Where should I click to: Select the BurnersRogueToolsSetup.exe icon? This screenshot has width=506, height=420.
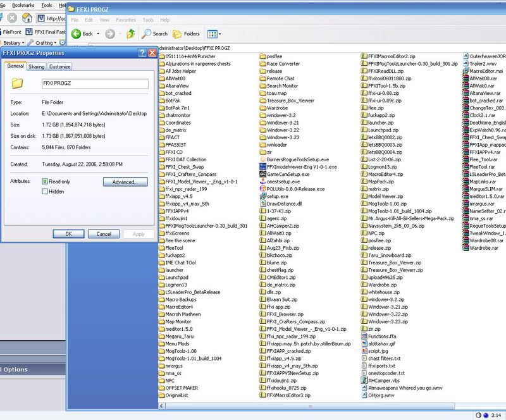pyautogui.click(x=262, y=159)
